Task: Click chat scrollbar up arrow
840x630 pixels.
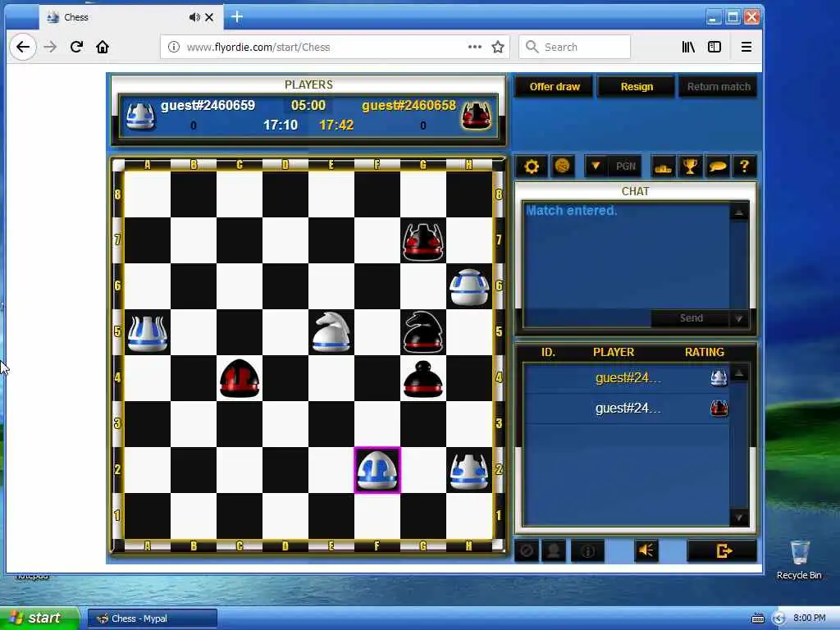Action: (739, 212)
